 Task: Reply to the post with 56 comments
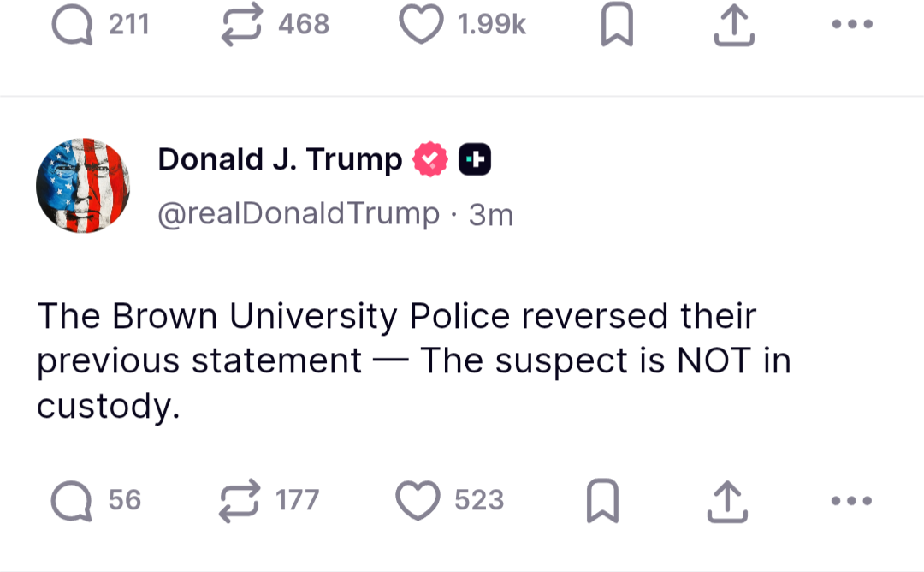(x=72, y=500)
